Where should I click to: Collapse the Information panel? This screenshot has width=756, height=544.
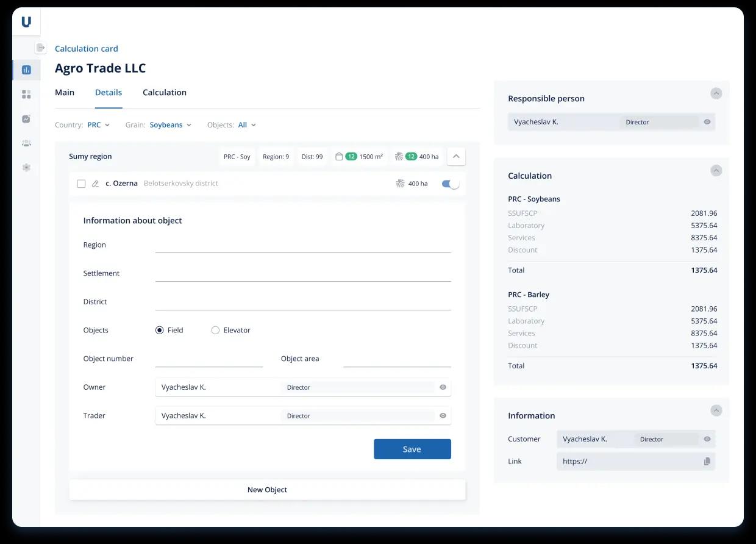[716, 410]
